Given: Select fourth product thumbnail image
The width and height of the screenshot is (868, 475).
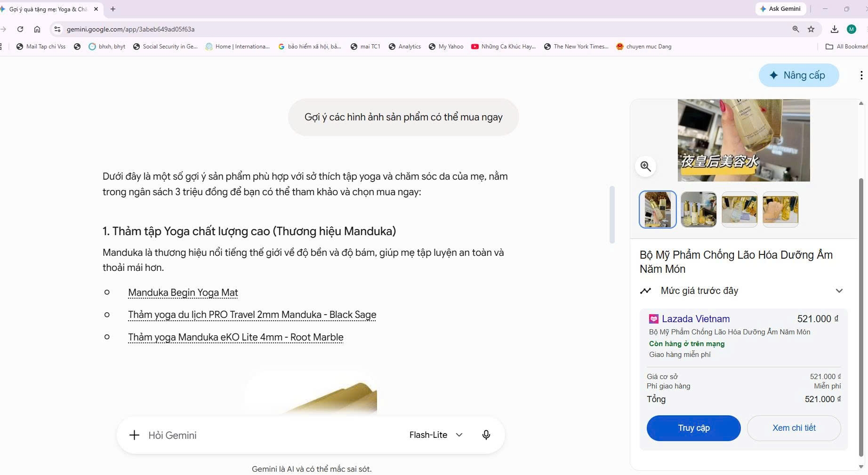Looking at the screenshot, I should click(780, 209).
